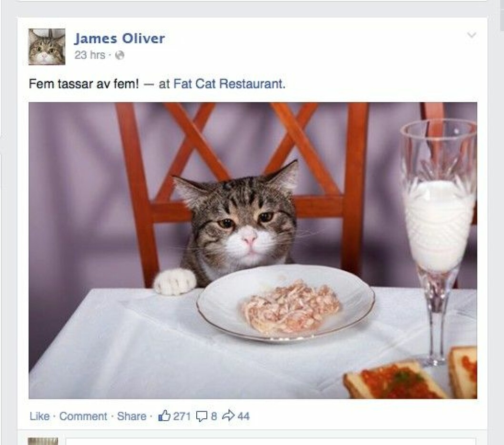
Task: View the 44 shares count
Action: point(243,416)
